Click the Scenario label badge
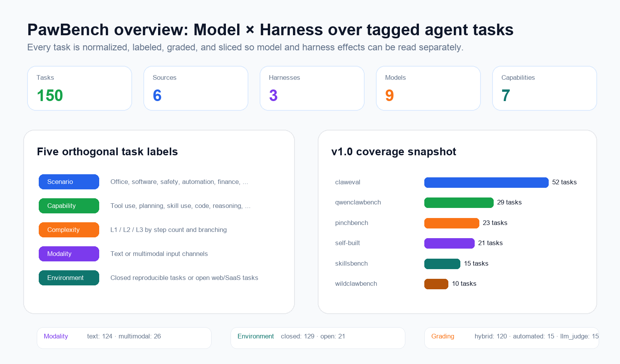620x364 pixels. point(69,182)
